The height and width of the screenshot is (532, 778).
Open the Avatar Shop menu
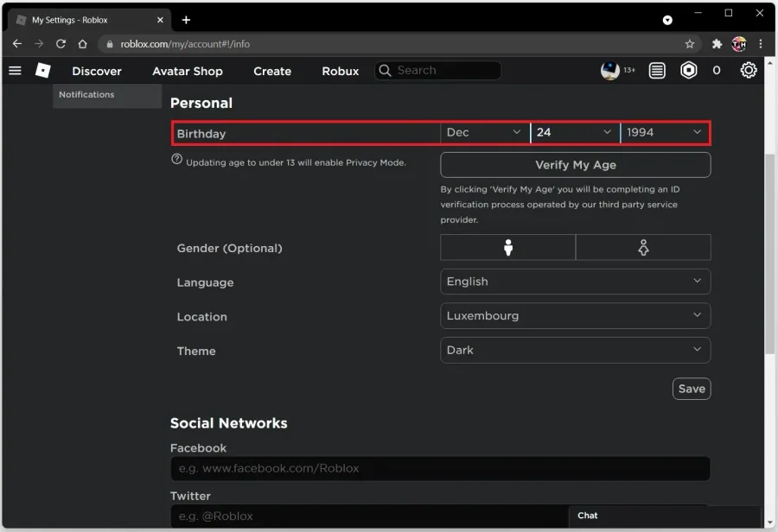188,71
